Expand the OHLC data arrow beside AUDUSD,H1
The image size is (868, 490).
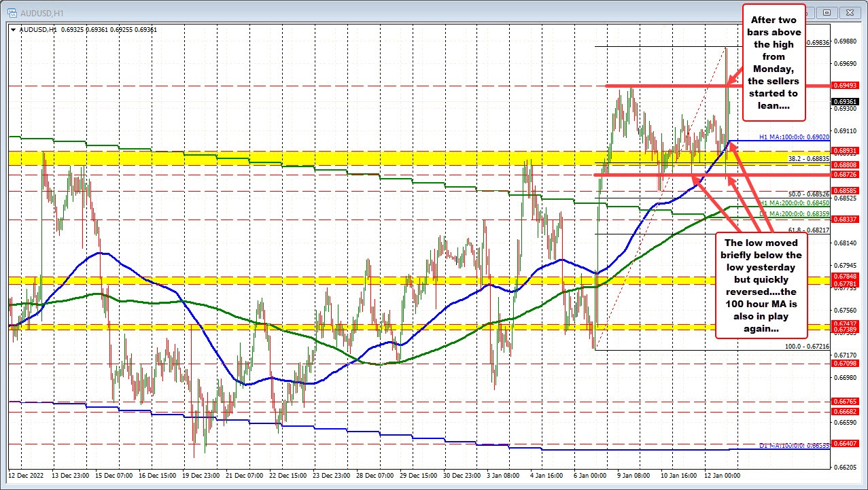[x=12, y=29]
